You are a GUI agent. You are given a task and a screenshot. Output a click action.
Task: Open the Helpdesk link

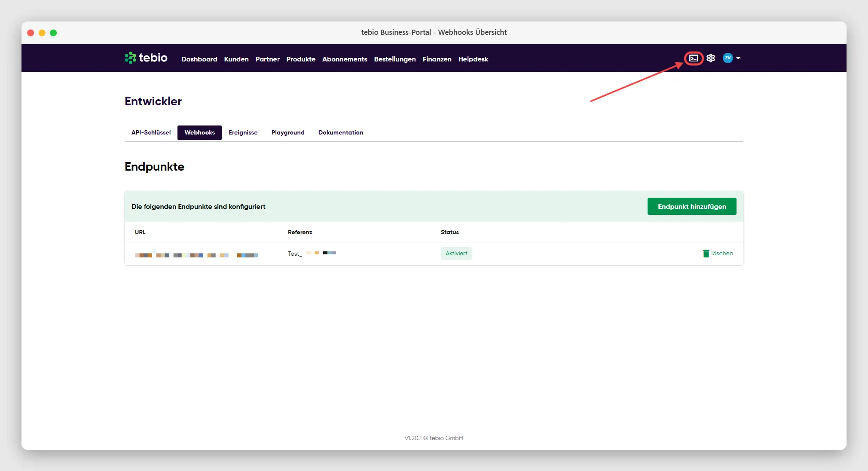473,59
